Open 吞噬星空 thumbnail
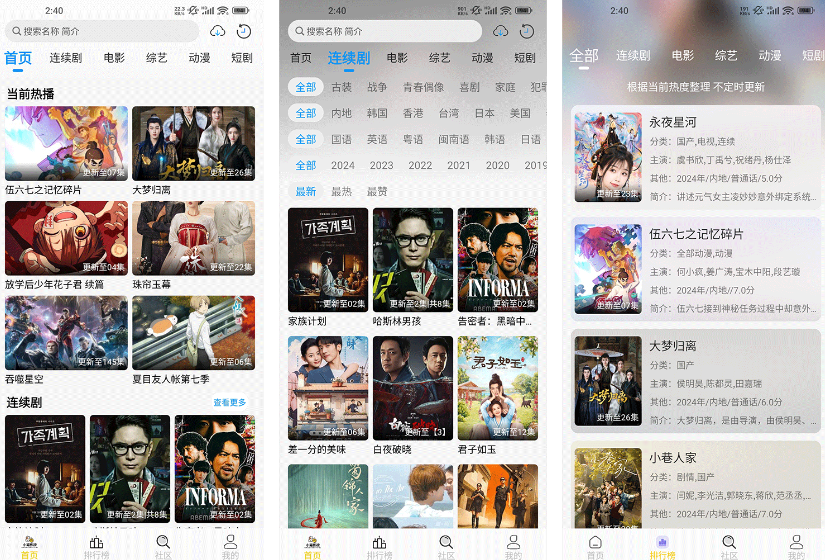The width and height of the screenshot is (825, 560). pos(66,333)
